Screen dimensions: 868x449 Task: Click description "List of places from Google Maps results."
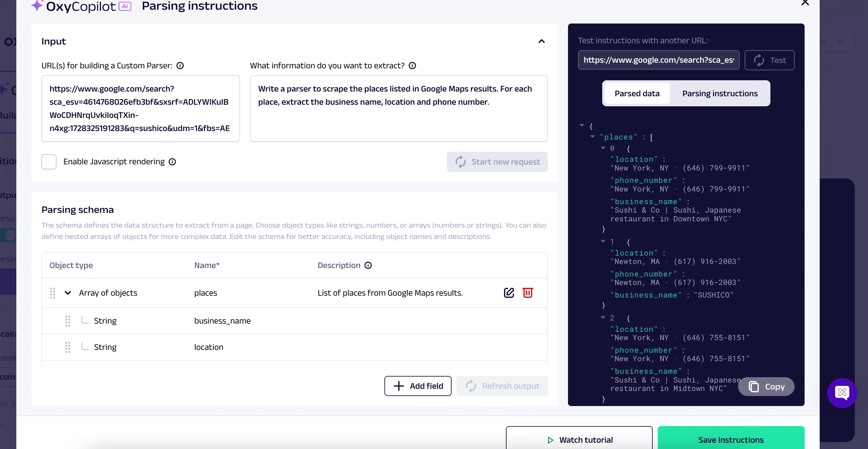tap(390, 293)
